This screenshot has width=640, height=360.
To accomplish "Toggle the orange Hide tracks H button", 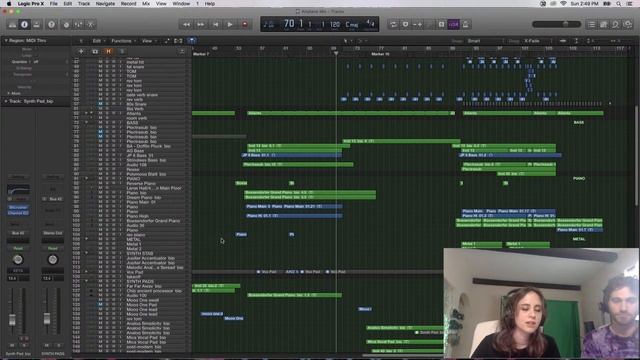I will tap(109, 51).
